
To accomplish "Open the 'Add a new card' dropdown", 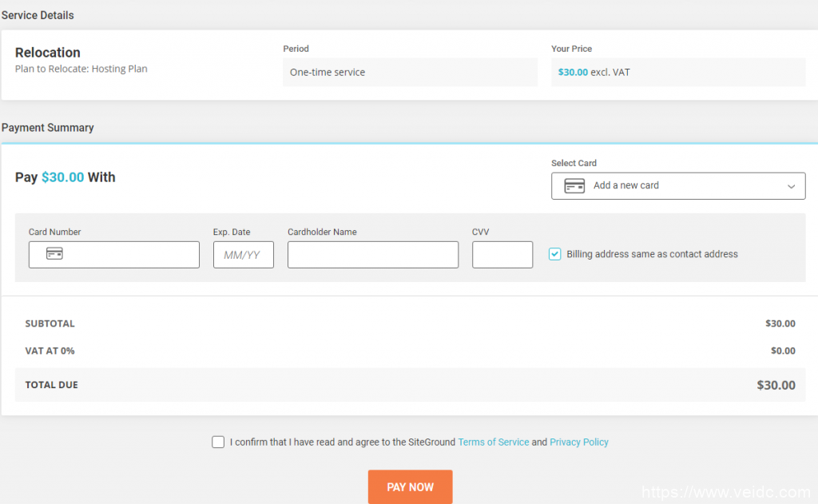I will [677, 186].
